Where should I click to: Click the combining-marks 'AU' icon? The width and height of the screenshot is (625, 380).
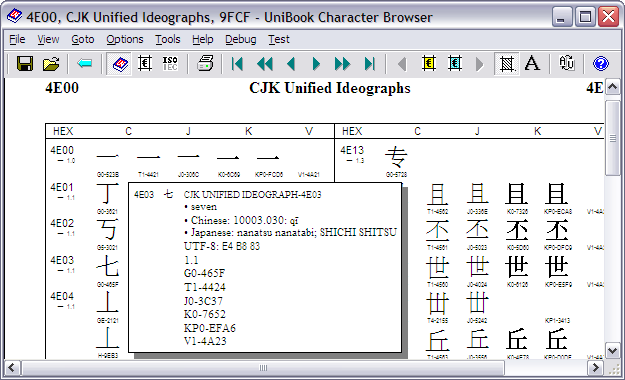pyautogui.click(x=566, y=64)
